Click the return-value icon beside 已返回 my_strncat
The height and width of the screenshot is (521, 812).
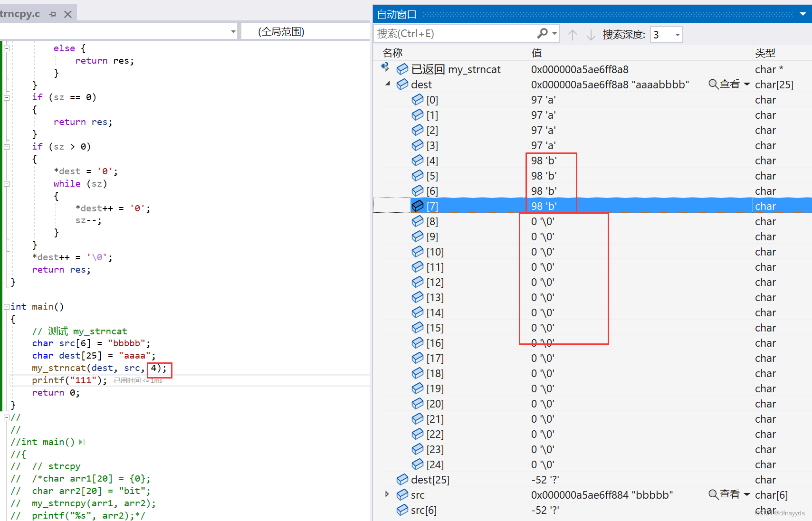[385, 67]
